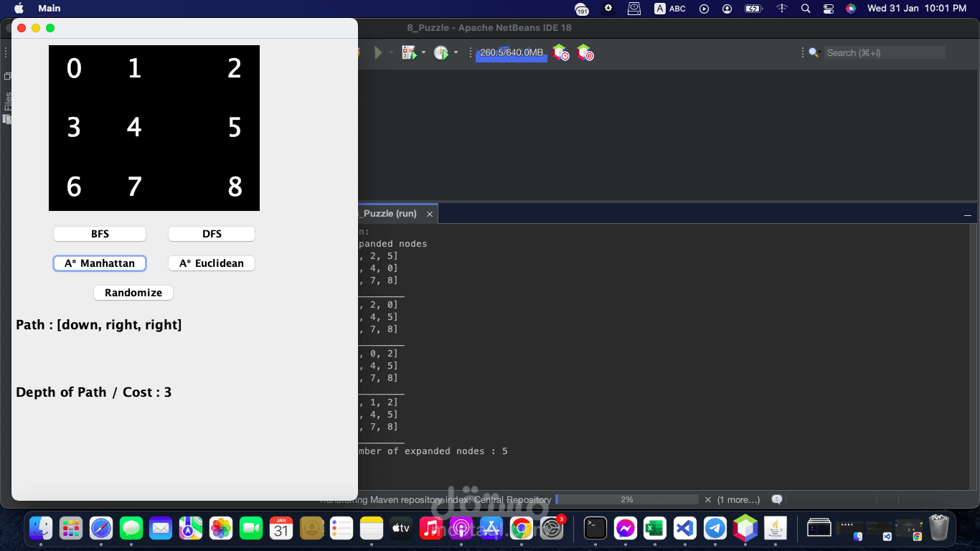Image resolution: width=980 pixels, height=551 pixels.
Task: Click the Wi-Fi status icon
Action: [782, 9]
